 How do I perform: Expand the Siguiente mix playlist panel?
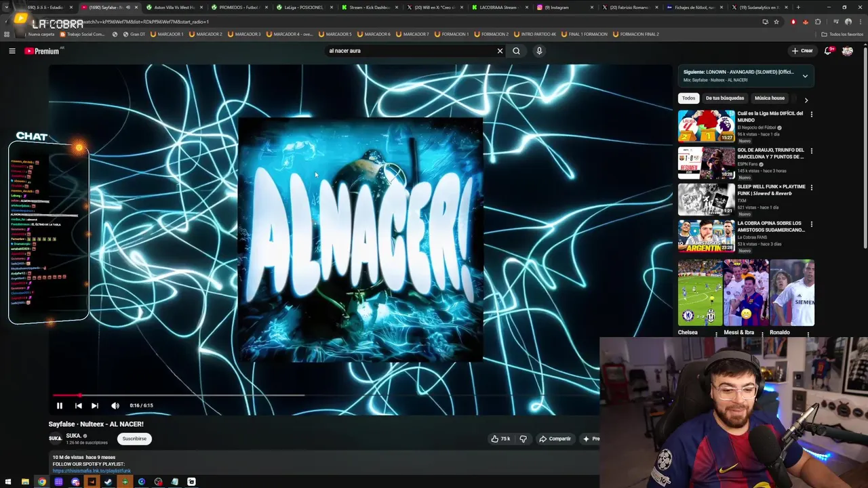point(805,76)
